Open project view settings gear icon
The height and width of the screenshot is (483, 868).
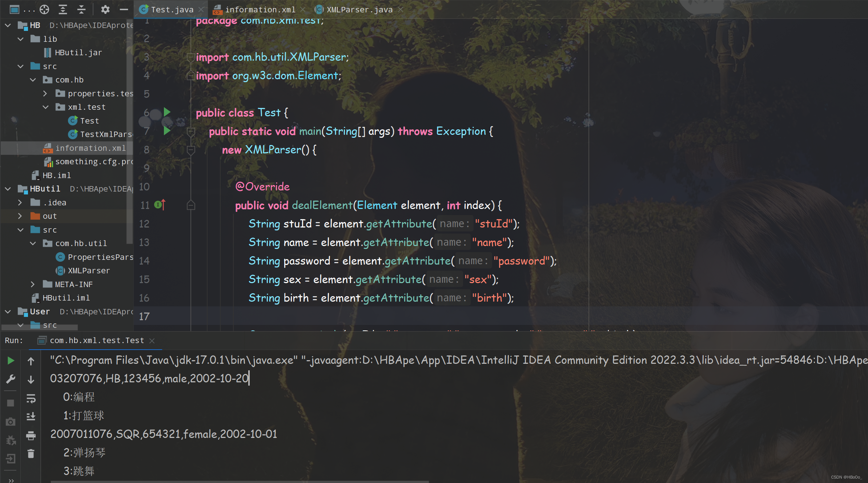coord(105,9)
